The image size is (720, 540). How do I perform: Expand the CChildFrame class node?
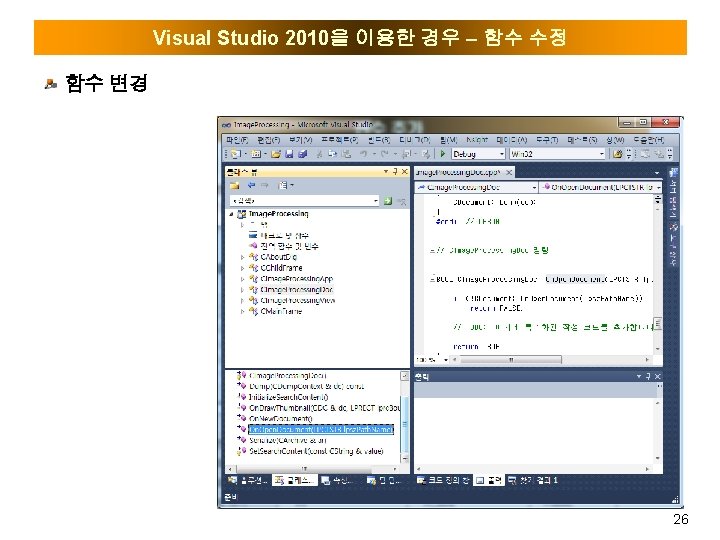[242, 268]
